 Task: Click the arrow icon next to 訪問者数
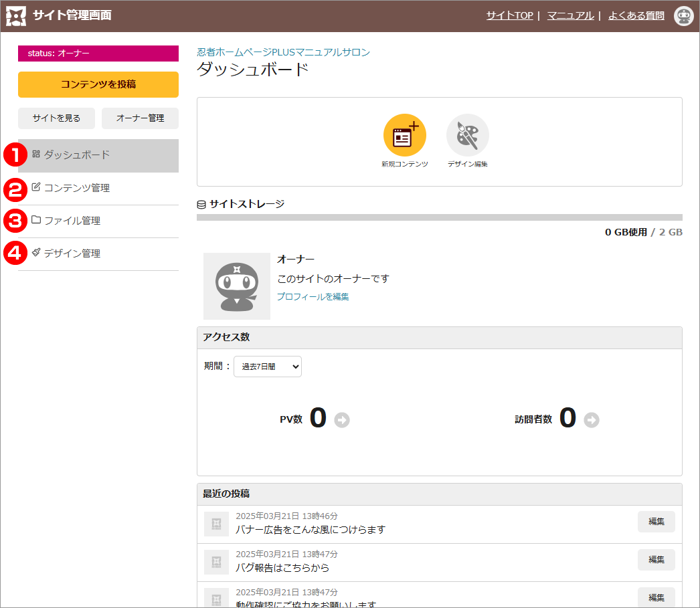click(592, 420)
